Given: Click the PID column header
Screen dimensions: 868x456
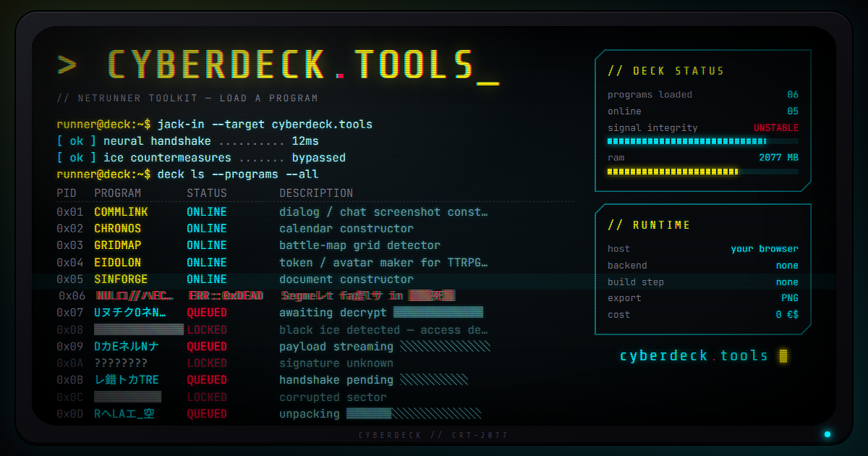Looking at the screenshot, I should click(67, 193).
